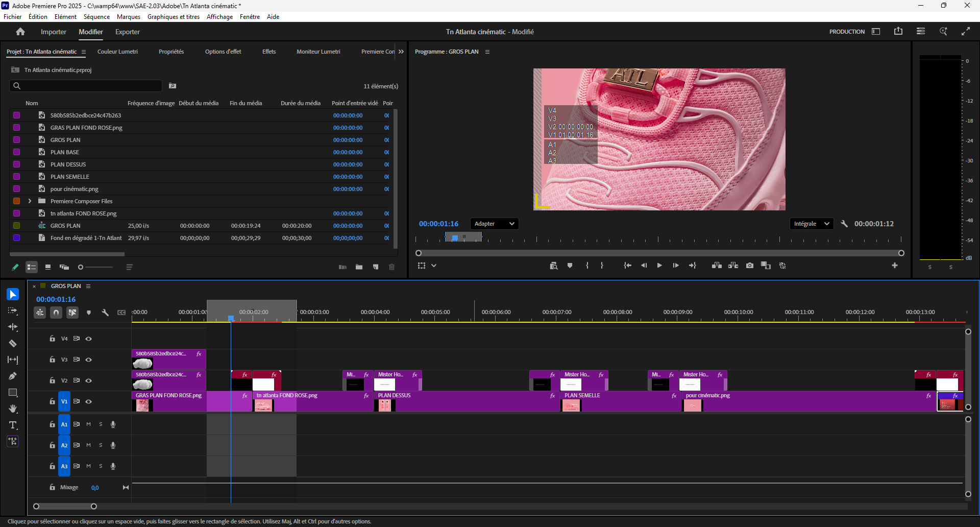Toggle visibility of track V2
Screen dimensions: 980x527
pos(89,380)
